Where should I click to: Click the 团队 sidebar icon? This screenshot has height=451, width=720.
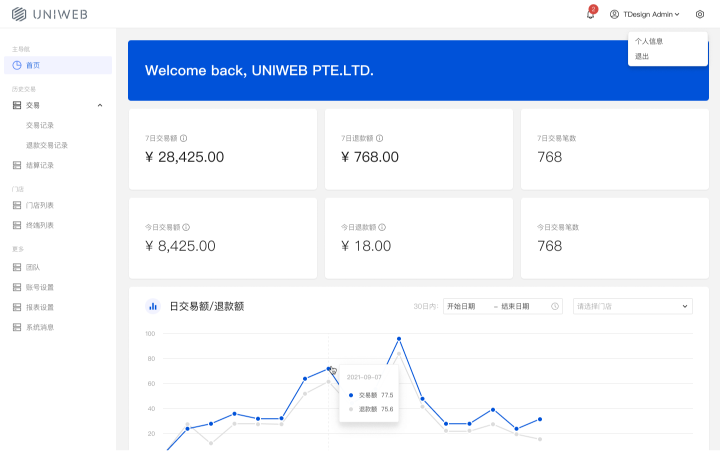tap(17, 267)
